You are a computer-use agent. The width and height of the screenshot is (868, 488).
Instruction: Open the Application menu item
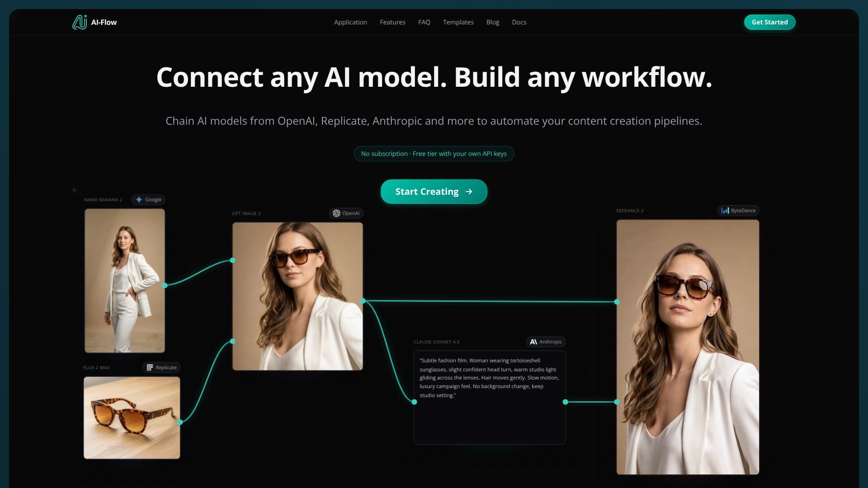(350, 22)
